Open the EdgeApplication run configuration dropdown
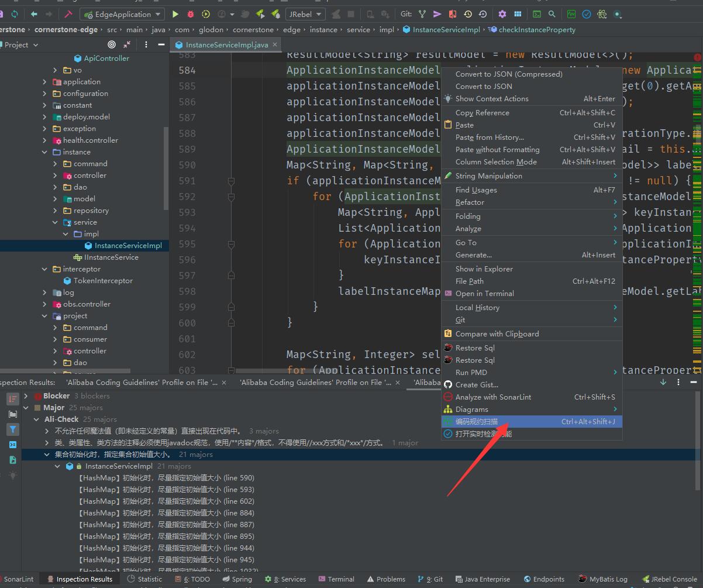This screenshot has width=703, height=588. [x=122, y=13]
